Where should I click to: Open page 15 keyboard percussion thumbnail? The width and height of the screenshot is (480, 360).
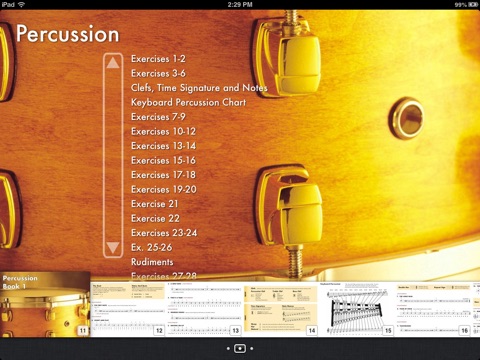point(356,309)
